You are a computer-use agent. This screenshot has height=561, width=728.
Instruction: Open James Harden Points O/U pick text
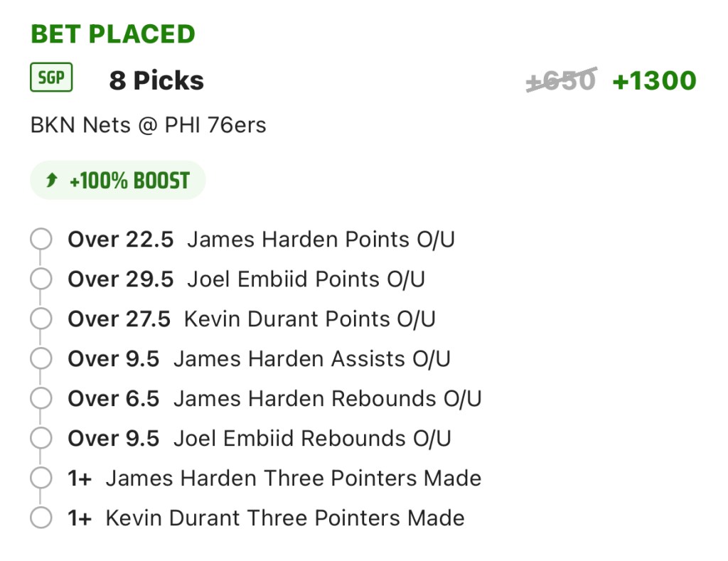click(x=320, y=240)
